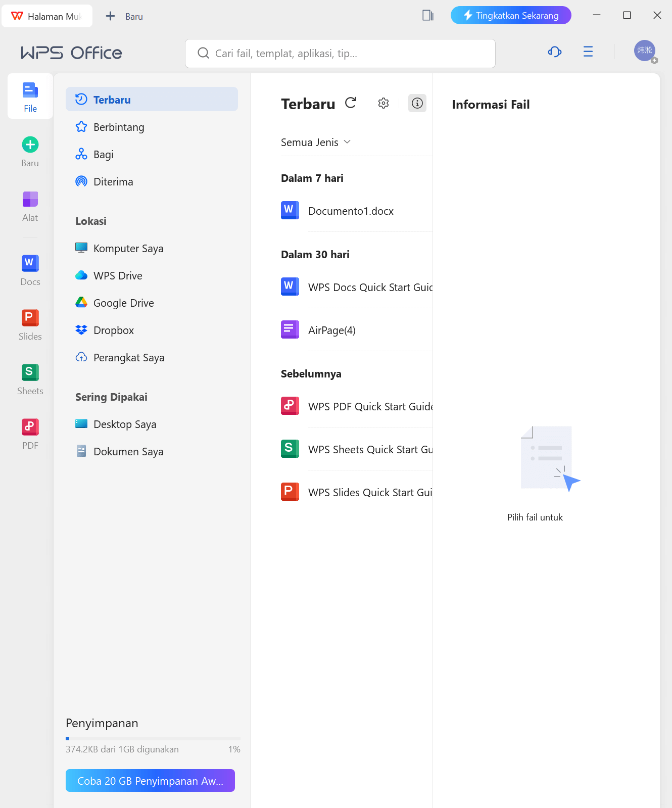
Task: Launch WPS Sheets from sidebar
Action: click(x=30, y=379)
